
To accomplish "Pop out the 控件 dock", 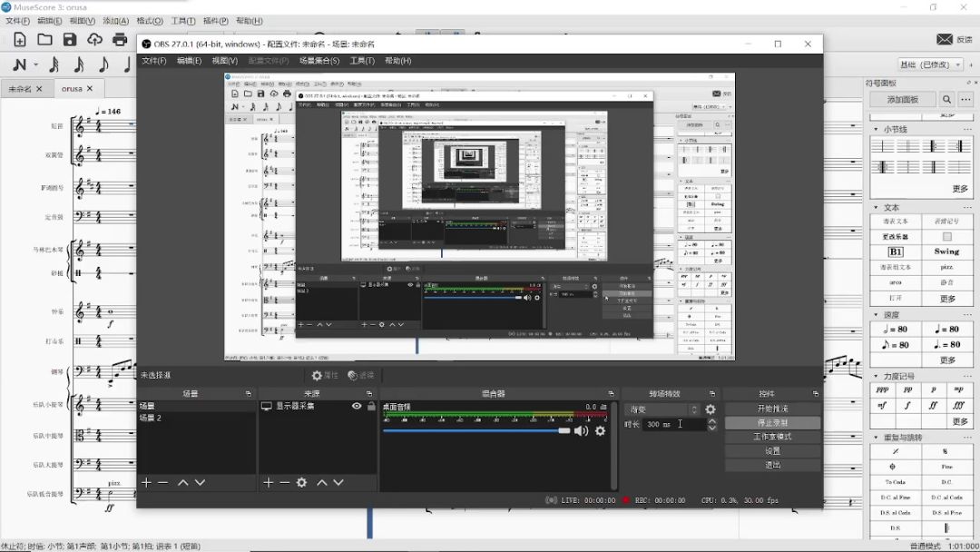I will tap(816, 394).
